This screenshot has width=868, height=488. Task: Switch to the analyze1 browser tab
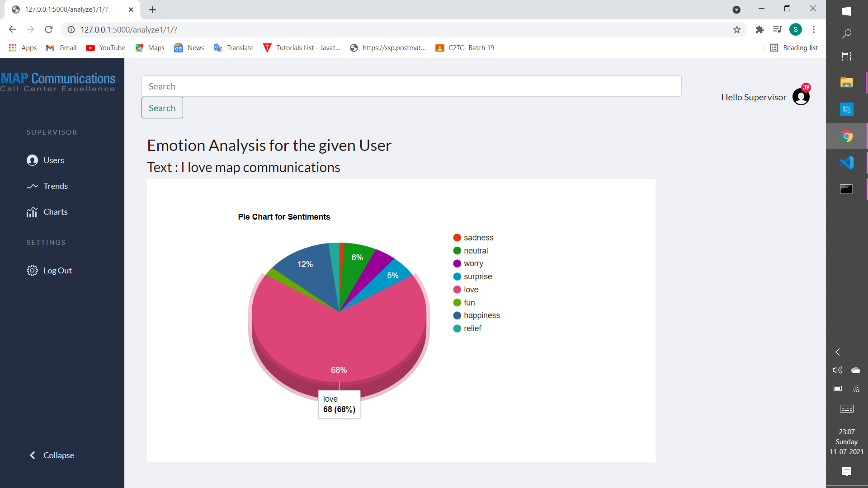[x=66, y=9]
